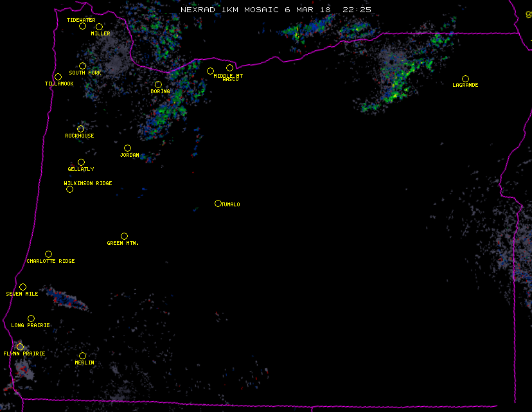This screenshot has height=412, width=532.
Task: Select the Flynn Prairie station marker
Action: point(20,346)
